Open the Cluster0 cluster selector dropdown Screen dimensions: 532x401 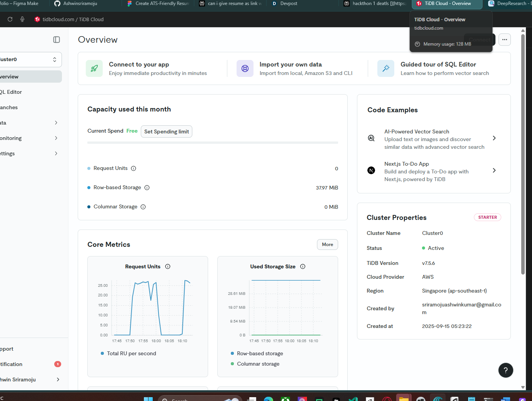coord(30,60)
